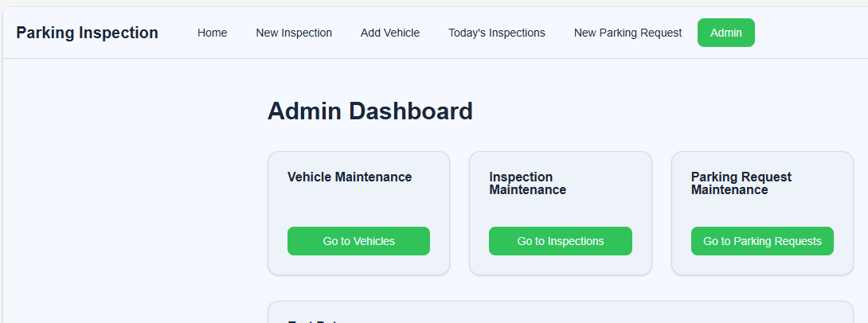Select the partially visible bottom card

tap(560, 313)
